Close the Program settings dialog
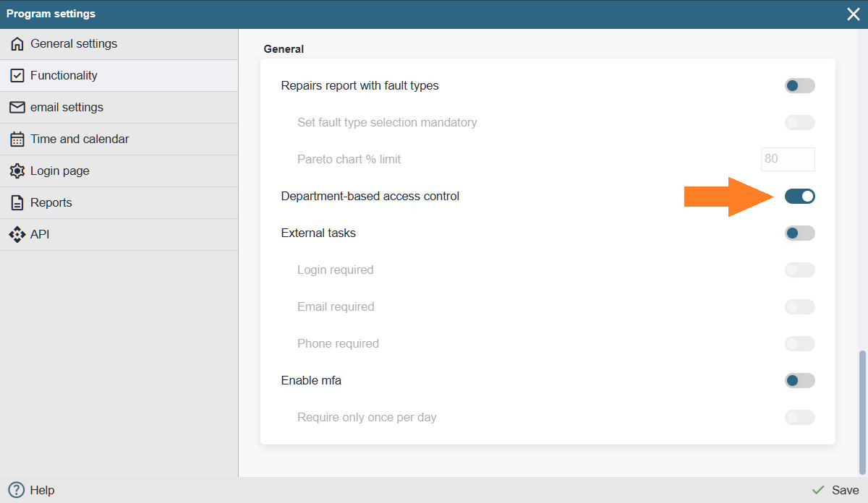Image resolution: width=868 pixels, height=503 pixels. click(x=854, y=14)
